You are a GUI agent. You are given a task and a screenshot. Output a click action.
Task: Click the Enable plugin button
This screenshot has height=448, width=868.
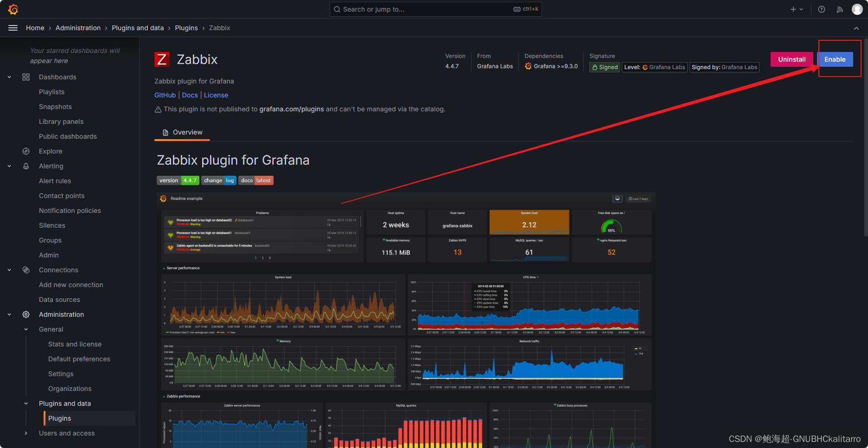[x=835, y=59]
